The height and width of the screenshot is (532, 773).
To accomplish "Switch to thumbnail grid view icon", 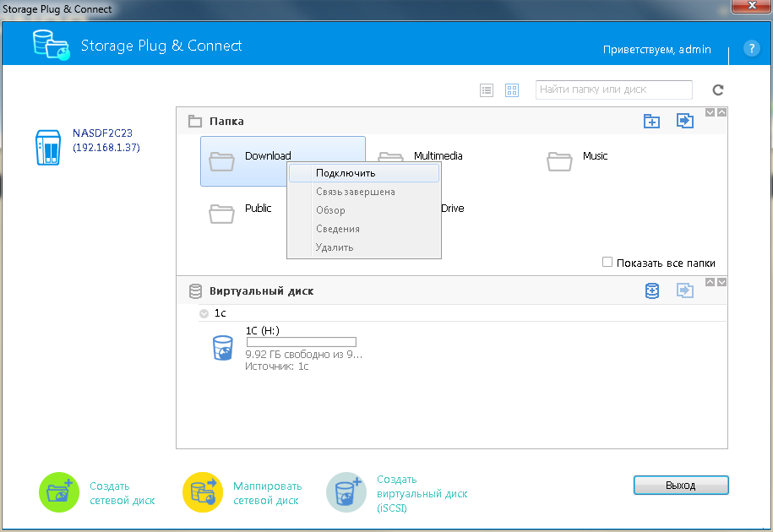I will (512, 90).
